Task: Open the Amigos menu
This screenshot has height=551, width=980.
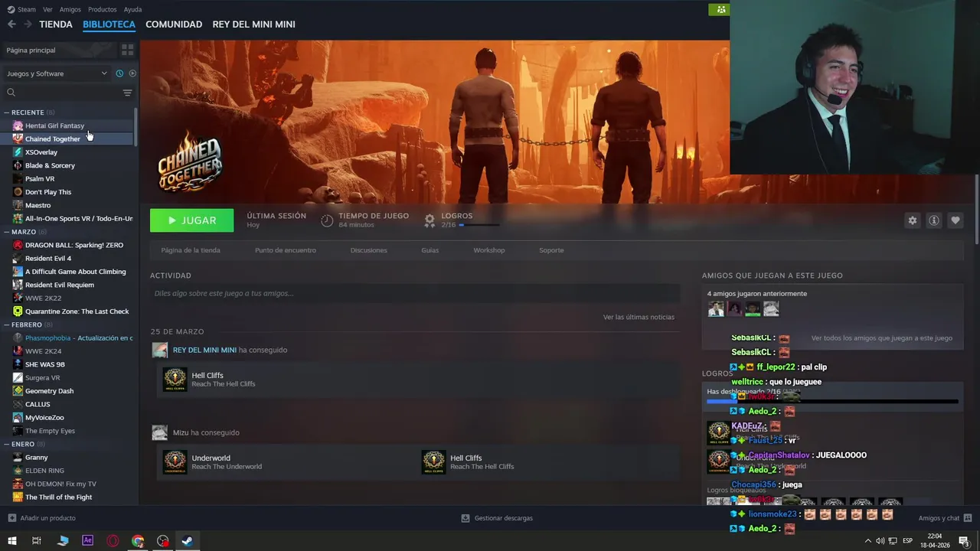Action: tap(70, 9)
